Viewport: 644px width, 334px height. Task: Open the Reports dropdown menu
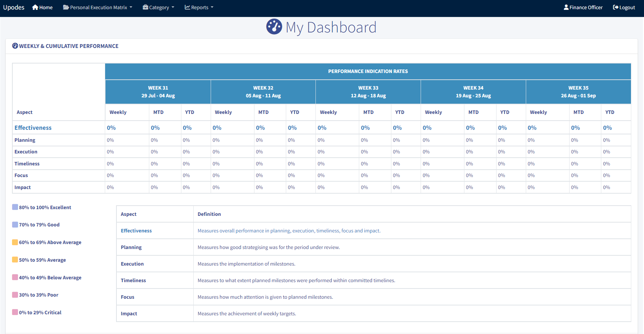[x=199, y=7]
